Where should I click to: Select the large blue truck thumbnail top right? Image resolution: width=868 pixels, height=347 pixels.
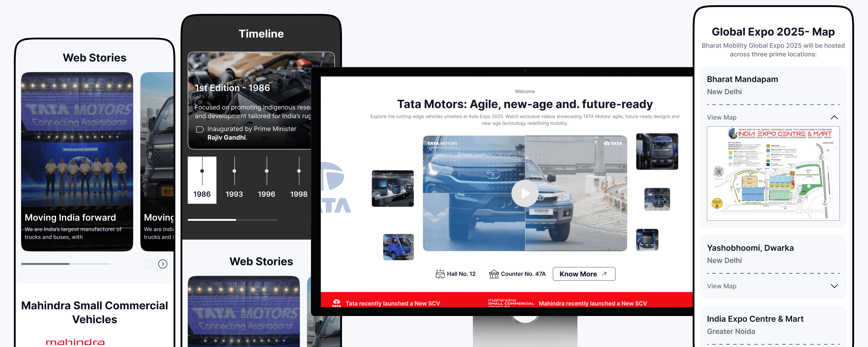click(657, 152)
